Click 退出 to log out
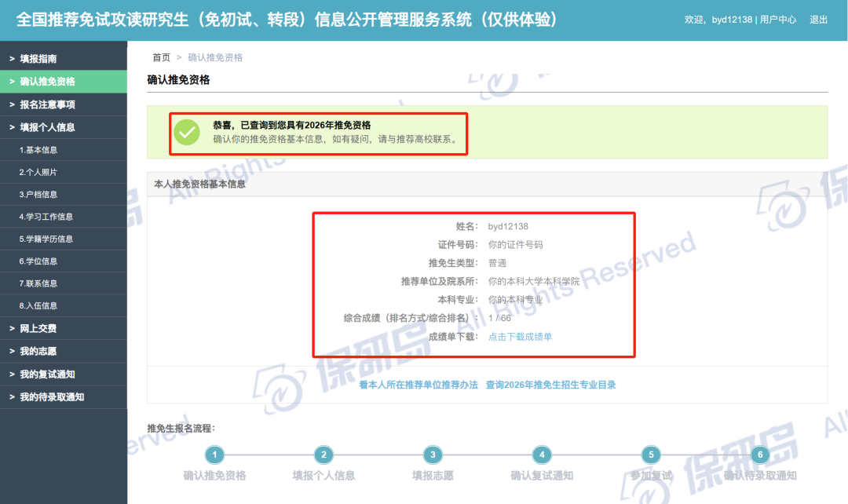Screen dimensions: 848x504 coord(818,20)
